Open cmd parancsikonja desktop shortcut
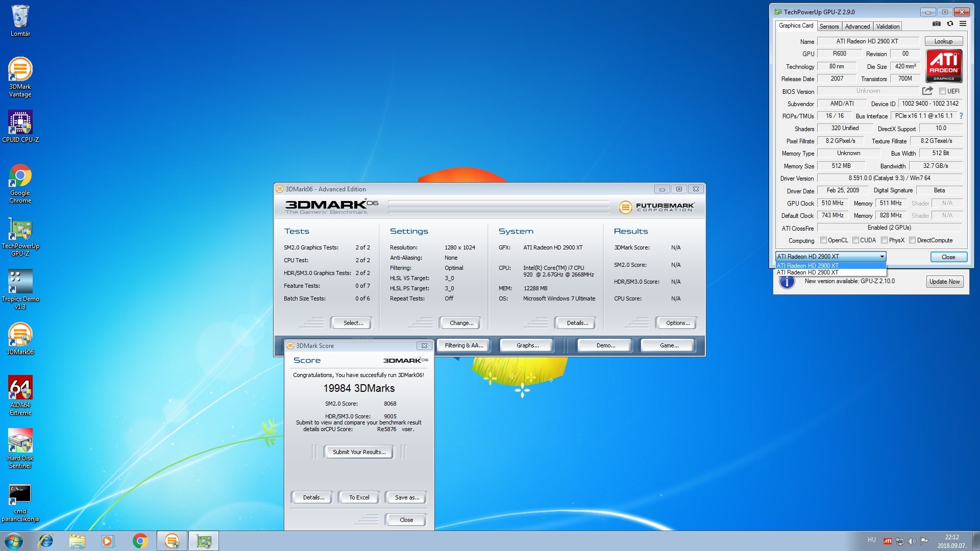 tap(20, 503)
